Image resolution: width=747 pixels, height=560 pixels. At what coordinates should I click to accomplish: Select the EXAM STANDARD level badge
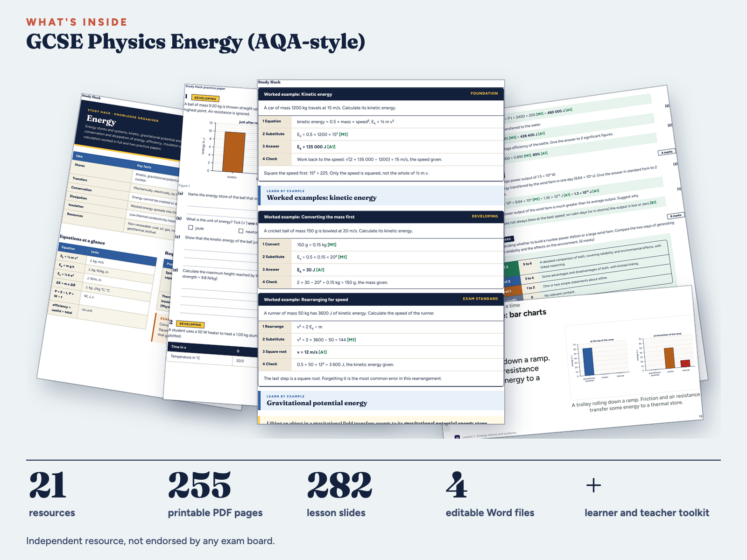[480, 299]
